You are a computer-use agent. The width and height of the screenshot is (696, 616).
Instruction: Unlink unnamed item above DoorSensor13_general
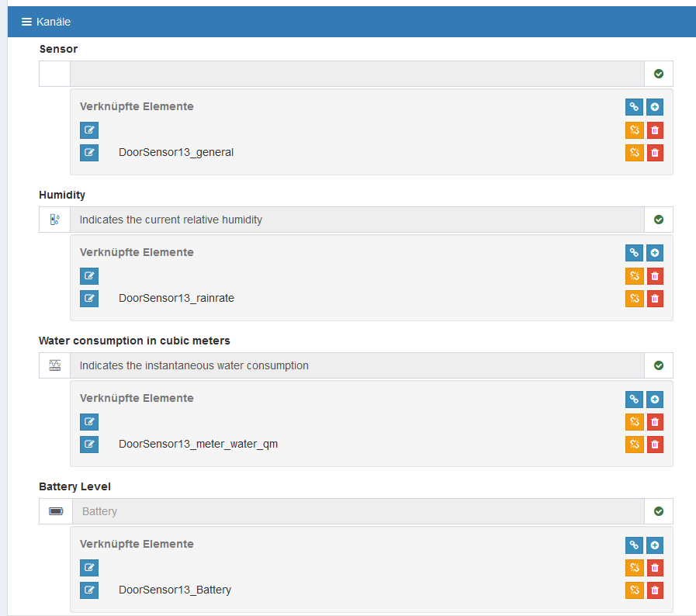pos(635,130)
